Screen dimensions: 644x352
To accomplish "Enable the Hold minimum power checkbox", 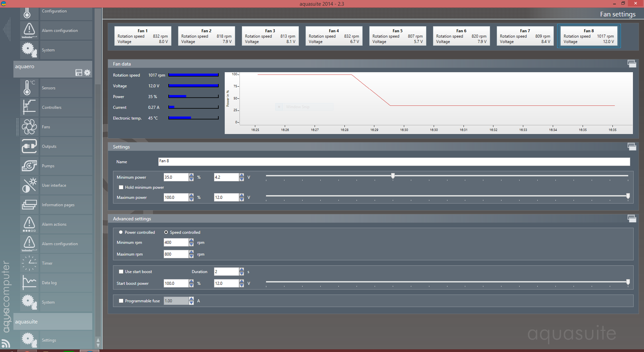I will click(121, 187).
